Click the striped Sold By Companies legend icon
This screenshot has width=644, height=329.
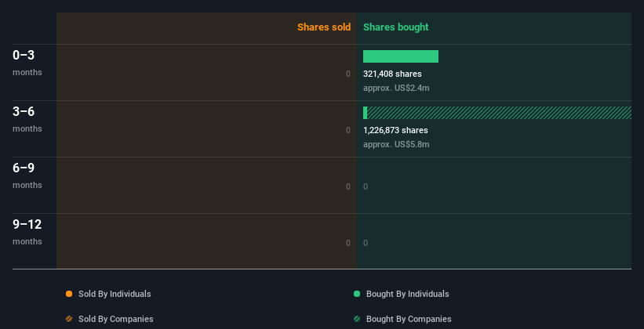[69, 319]
